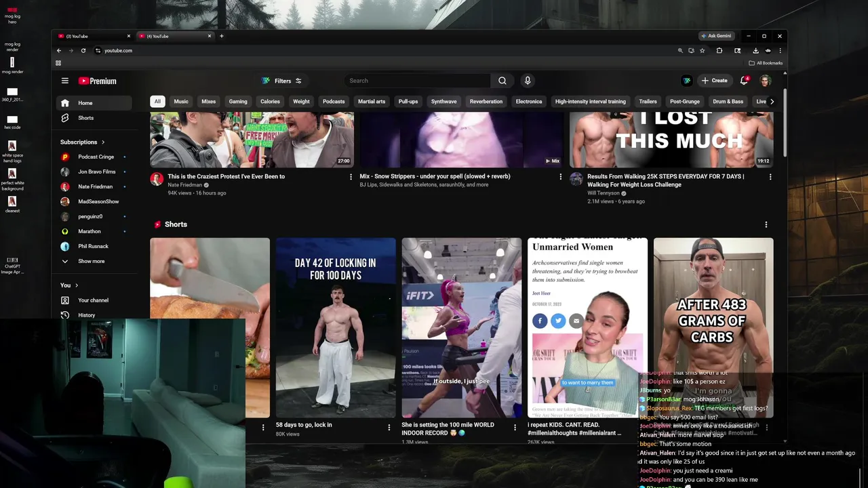Go to Home in the sidebar
Screen dimensions: 868x488
[x=94, y=103]
